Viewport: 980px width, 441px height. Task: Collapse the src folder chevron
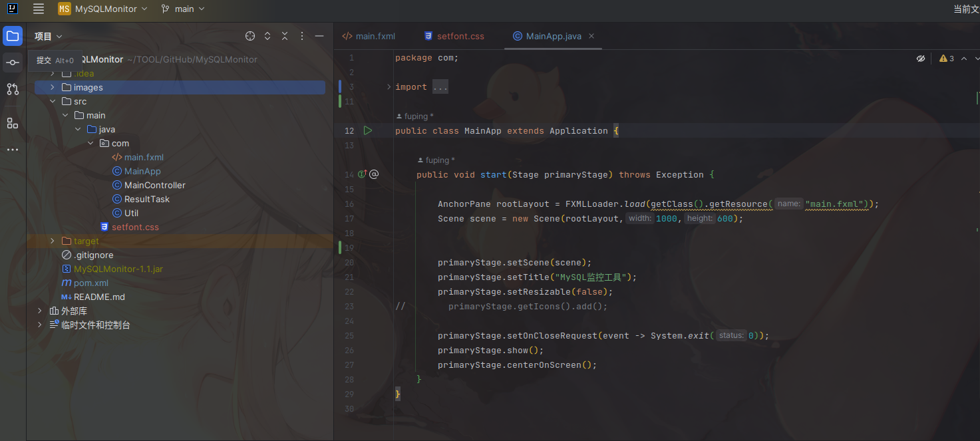click(53, 101)
